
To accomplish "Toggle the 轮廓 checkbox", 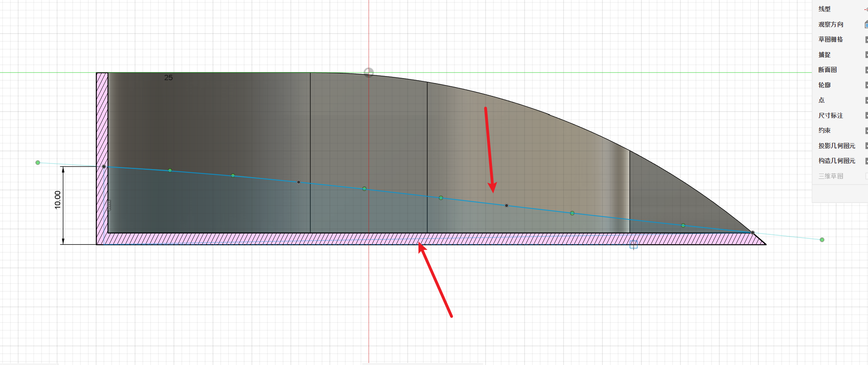I will pyautogui.click(x=866, y=85).
